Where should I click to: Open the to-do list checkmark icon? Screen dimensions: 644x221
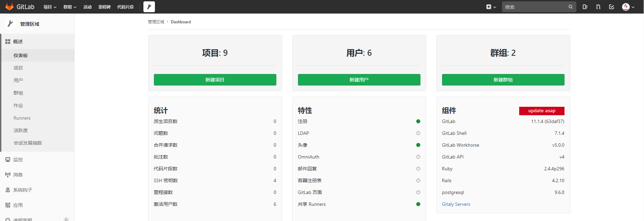pos(612,7)
